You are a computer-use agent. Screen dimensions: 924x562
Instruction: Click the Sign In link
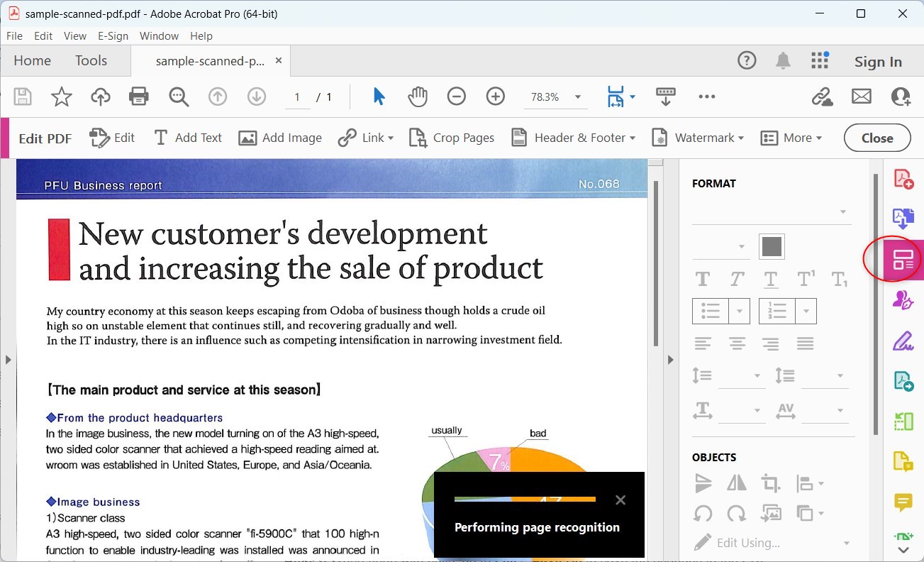877,62
